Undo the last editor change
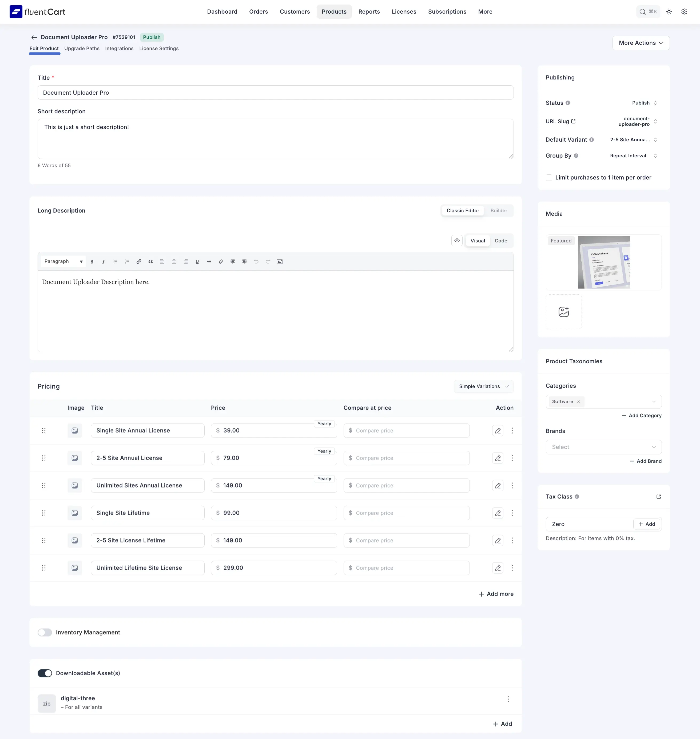 [256, 261]
